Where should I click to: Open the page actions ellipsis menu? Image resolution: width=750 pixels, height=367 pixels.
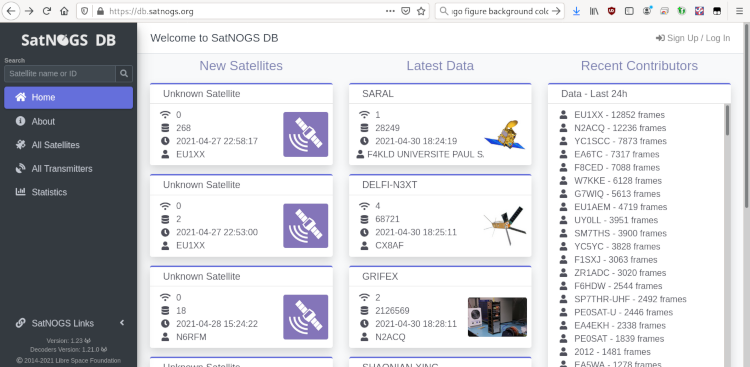[x=390, y=11]
